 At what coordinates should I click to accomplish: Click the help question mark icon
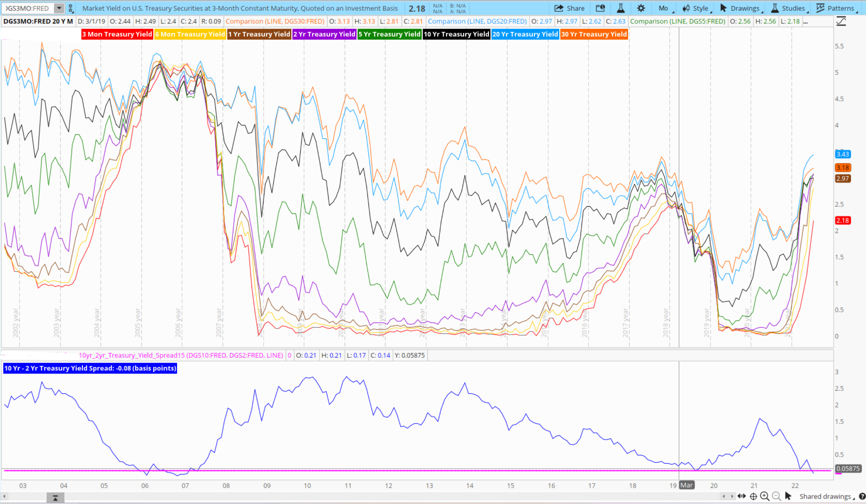click(862, 496)
